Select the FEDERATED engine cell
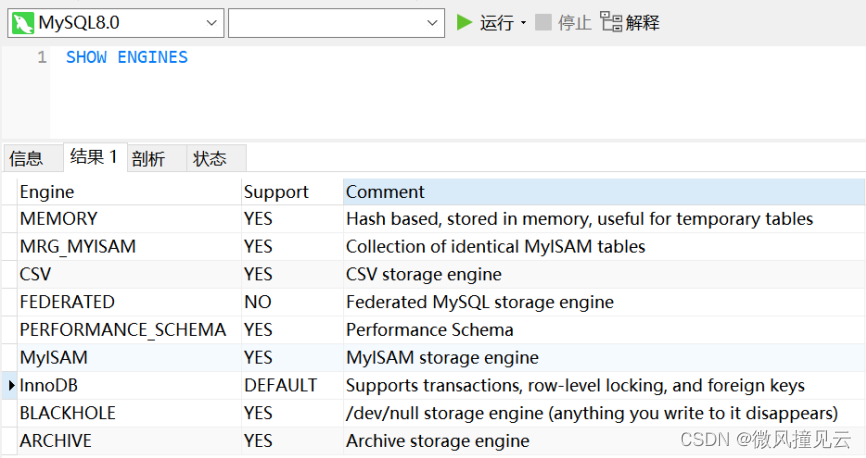The image size is (866, 458). (129, 302)
